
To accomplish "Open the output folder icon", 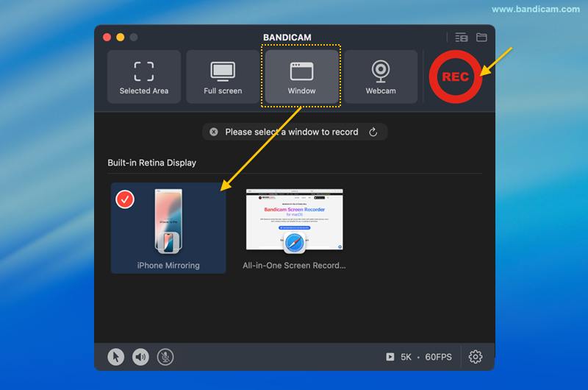I will pyautogui.click(x=481, y=38).
